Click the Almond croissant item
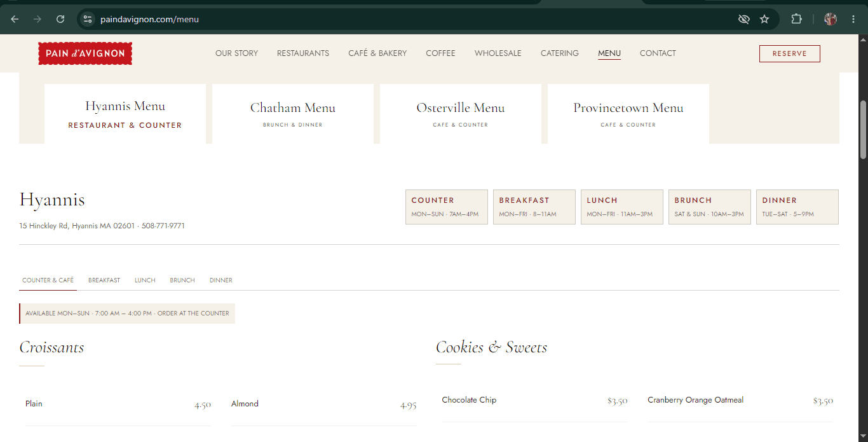This screenshot has height=442, width=868. click(324, 404)
